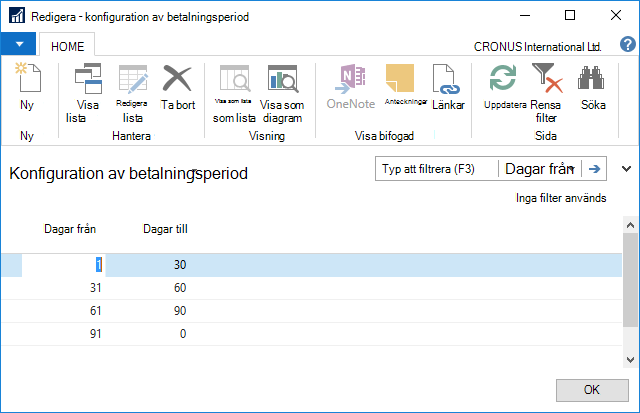Image resolution: width=640 pixels, height=413 pixels.
Task: Select Dagar till cell with value 30
Action: pos(147,265)
